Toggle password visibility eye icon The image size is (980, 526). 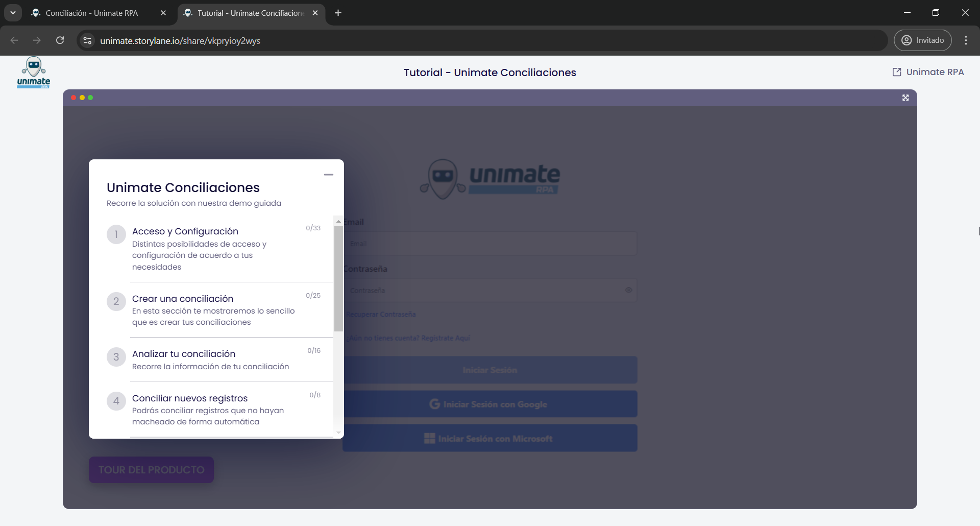pos(628,290)
